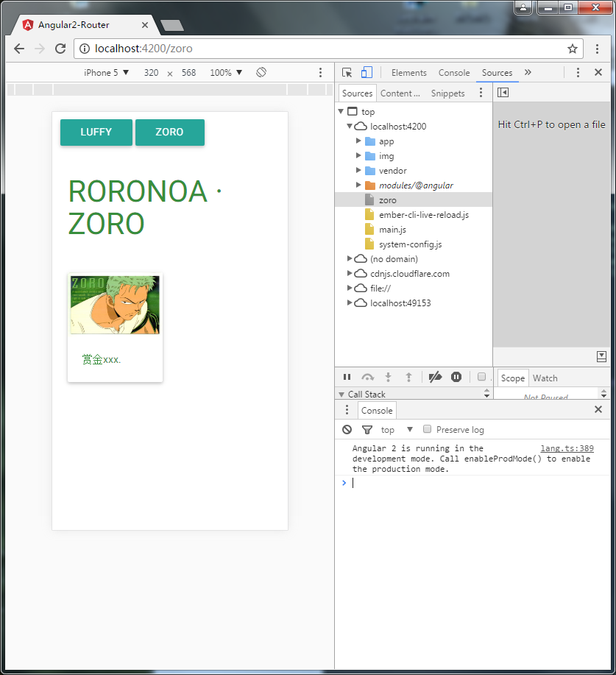Clear the console with the clear icon
Viewport: 616px width, 675px height.
point(347,430)
